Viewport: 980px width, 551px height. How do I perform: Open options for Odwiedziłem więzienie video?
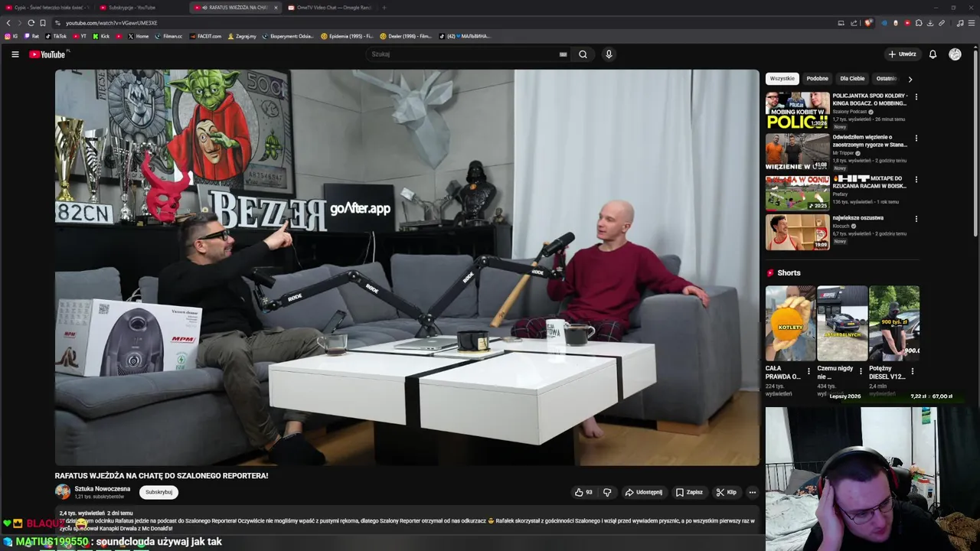pos(916,139)
